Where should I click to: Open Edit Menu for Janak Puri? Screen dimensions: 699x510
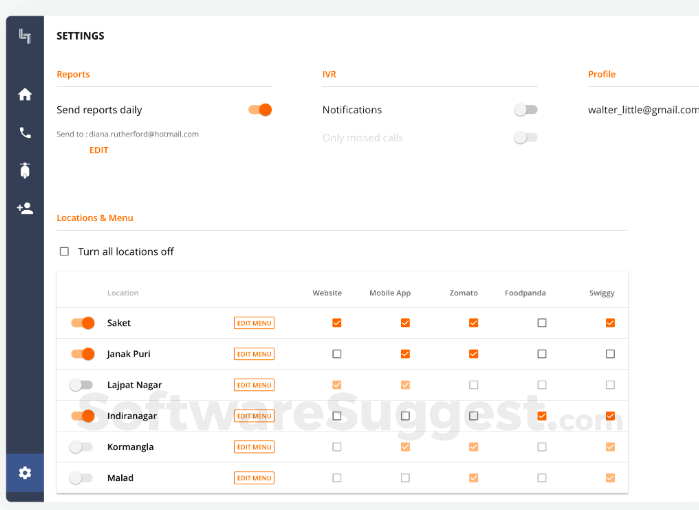click(x=254, y=354)
